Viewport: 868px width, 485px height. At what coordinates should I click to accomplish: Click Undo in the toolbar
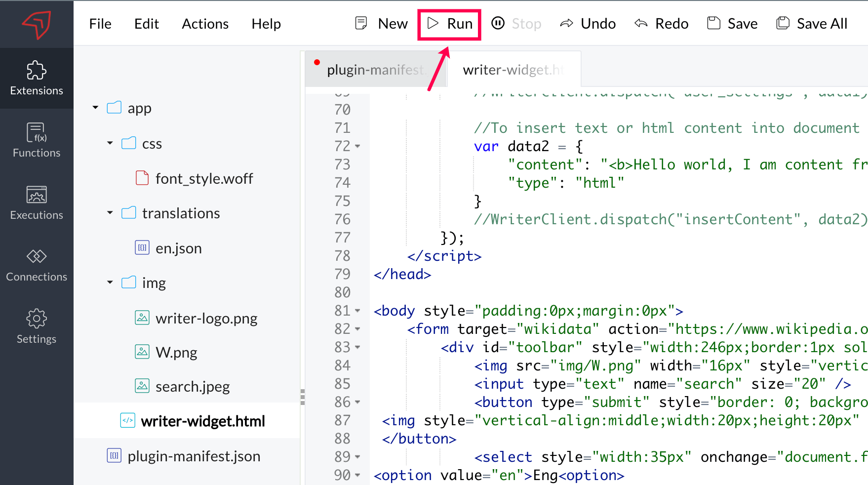click(588, 24)
